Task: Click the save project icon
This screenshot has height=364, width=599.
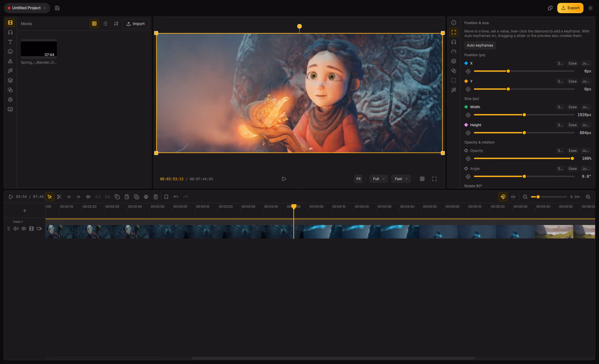Action: (57, 8)
